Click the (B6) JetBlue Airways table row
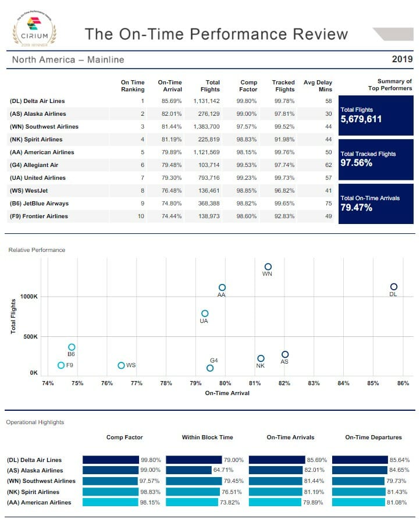The width and height of the screenshot is (420, 519). coord(170,203)
